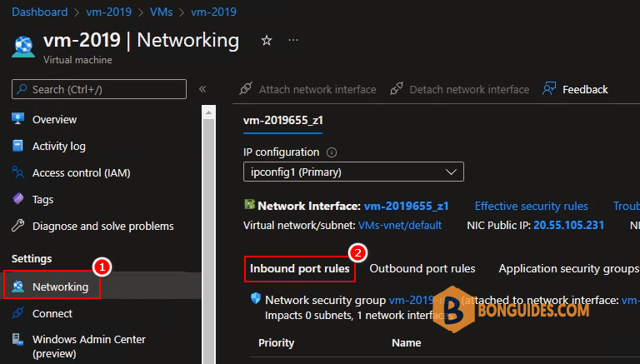This screenshot has height=364, width=640.
Task: Click the virtual machine icon beside title
Action: [23, 46]
